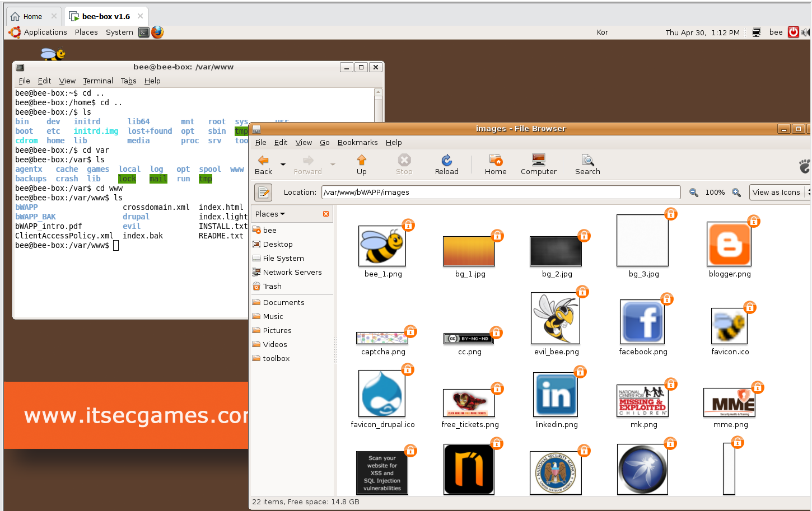Open the Search tool
The width and height of the screenshot is (812, 511).
[x=587, y=165]
